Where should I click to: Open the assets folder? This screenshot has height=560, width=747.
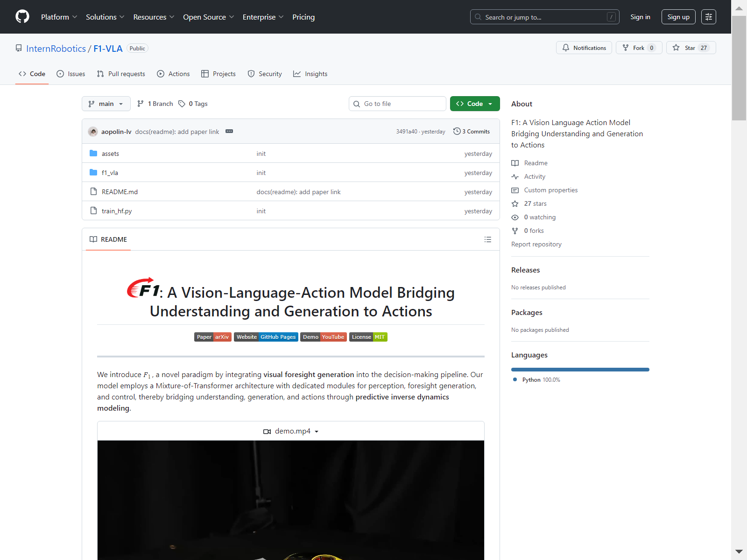(x=110, y=154)
